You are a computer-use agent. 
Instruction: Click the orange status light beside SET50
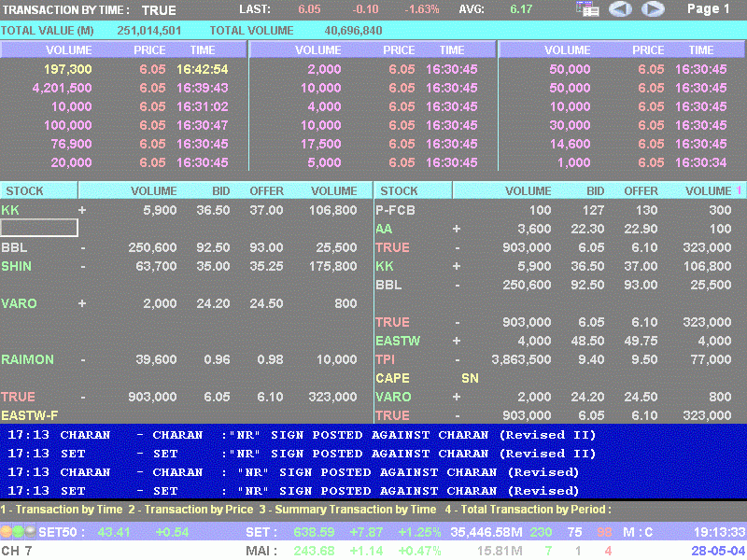[7, 531]
